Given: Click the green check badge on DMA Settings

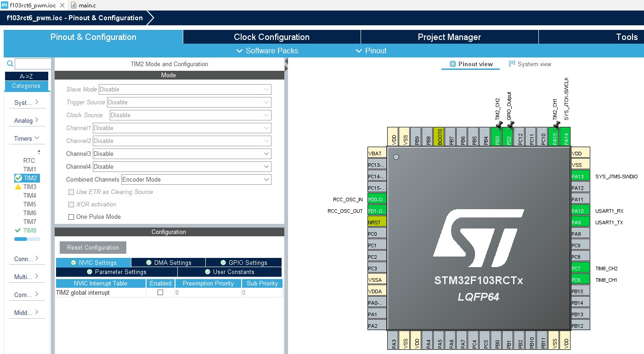Looking at the screenshot, I should coord(149,262).
